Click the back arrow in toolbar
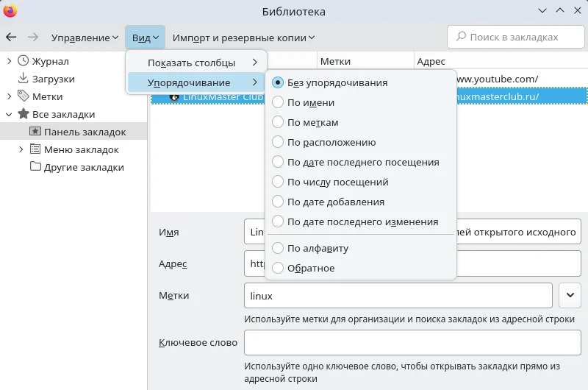Image resolution: width=588 pixels, height=390 pixels. [11, 37]
